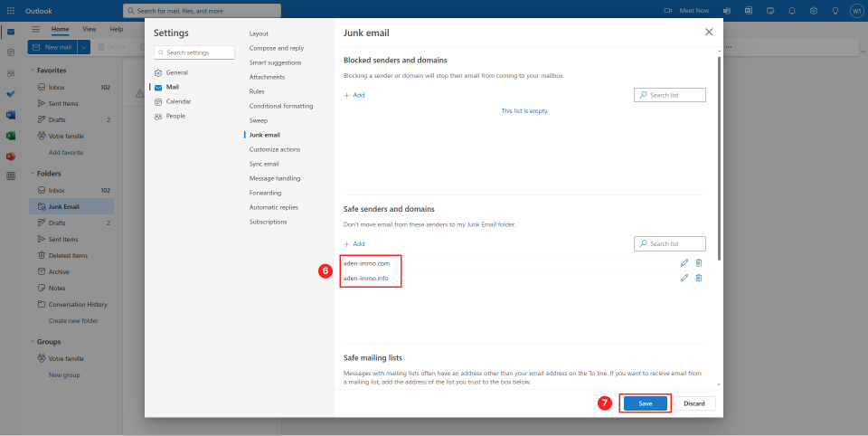
Task: Open Automatic replies settings
Action: coord(273,207)
